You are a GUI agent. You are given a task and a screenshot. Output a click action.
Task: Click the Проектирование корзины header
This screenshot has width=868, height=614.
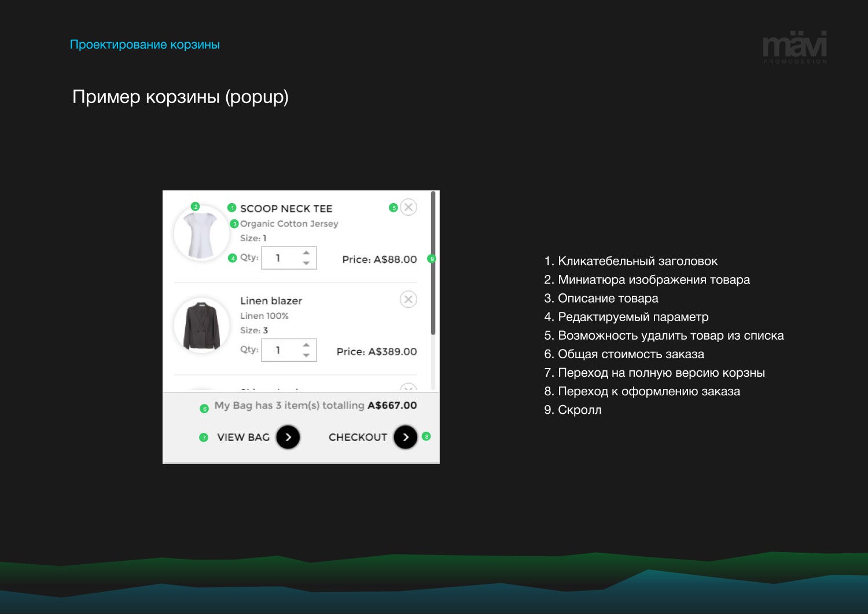point(145,45)
